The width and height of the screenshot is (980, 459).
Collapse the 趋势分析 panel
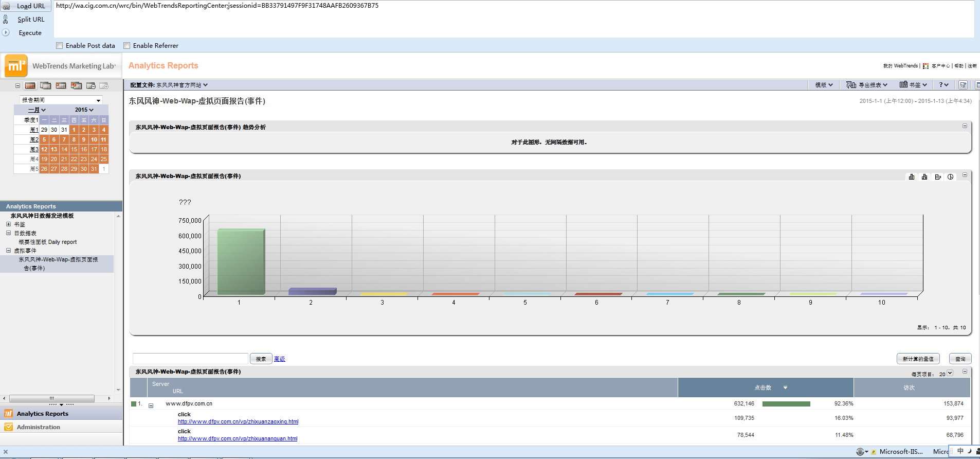pyautogui.click(x=965, y=126)
